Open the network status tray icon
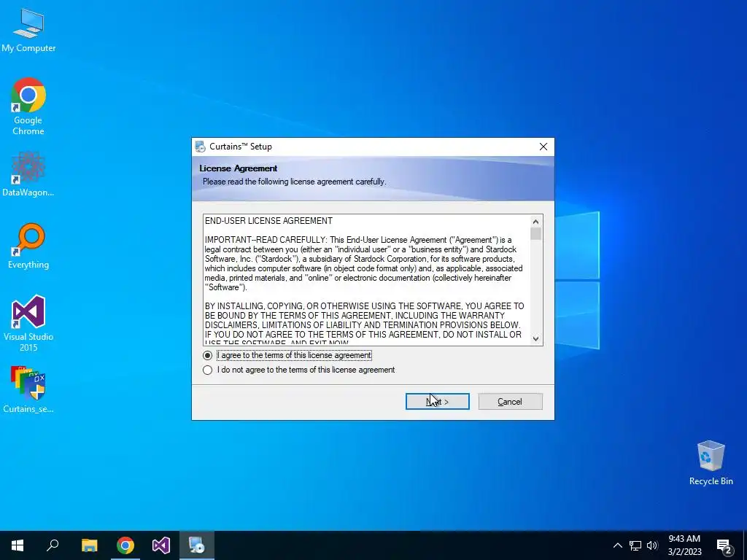The height and width of the screenshot is (560, 747). click(x=635, y=545)
